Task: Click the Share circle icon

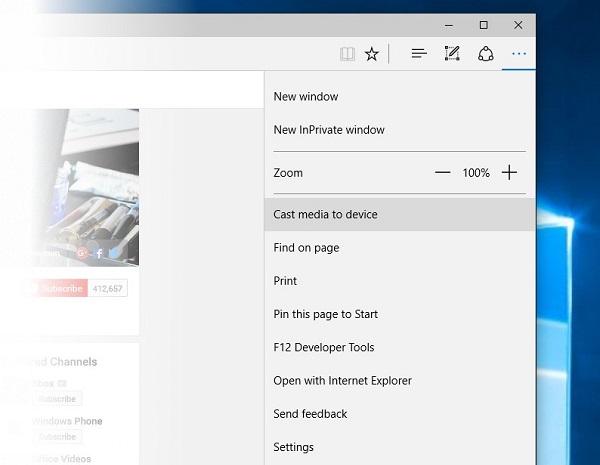Action: pyautogui.click(x=486, y=54)
